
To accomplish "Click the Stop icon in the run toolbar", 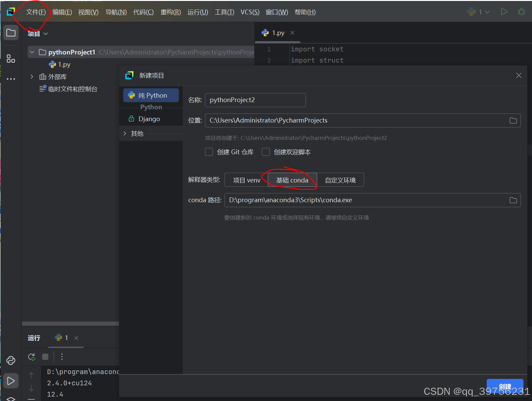I will click(x=45, y=357).
